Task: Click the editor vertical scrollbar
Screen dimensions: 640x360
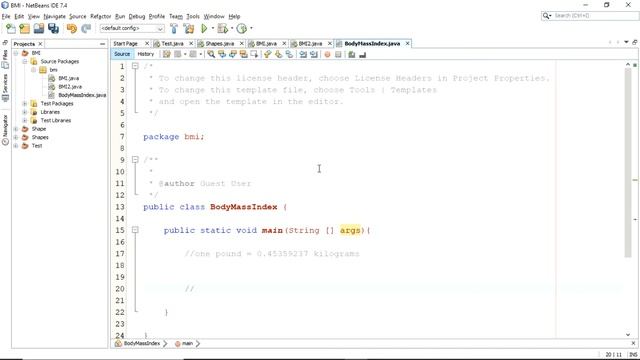Action: coord(628,162)
